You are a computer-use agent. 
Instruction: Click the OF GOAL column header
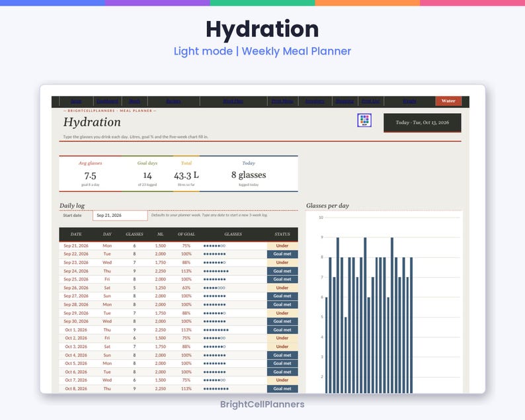(x=186, y=234)
